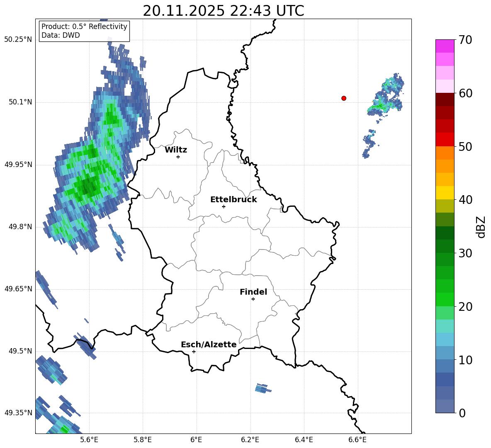Click latitude label 49.95°N
Screen dimensions: 491x448
18,165
